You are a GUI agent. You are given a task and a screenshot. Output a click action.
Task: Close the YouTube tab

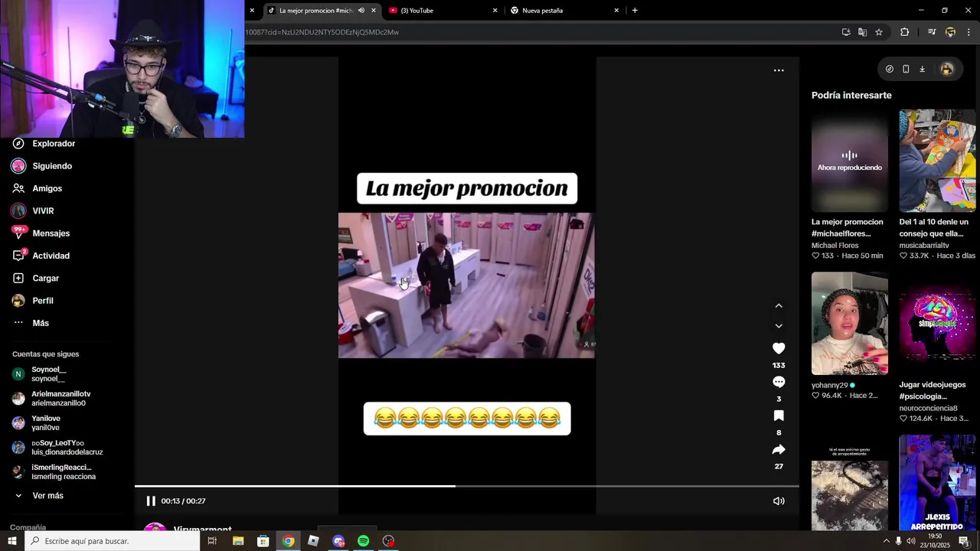tap(495, 11)
